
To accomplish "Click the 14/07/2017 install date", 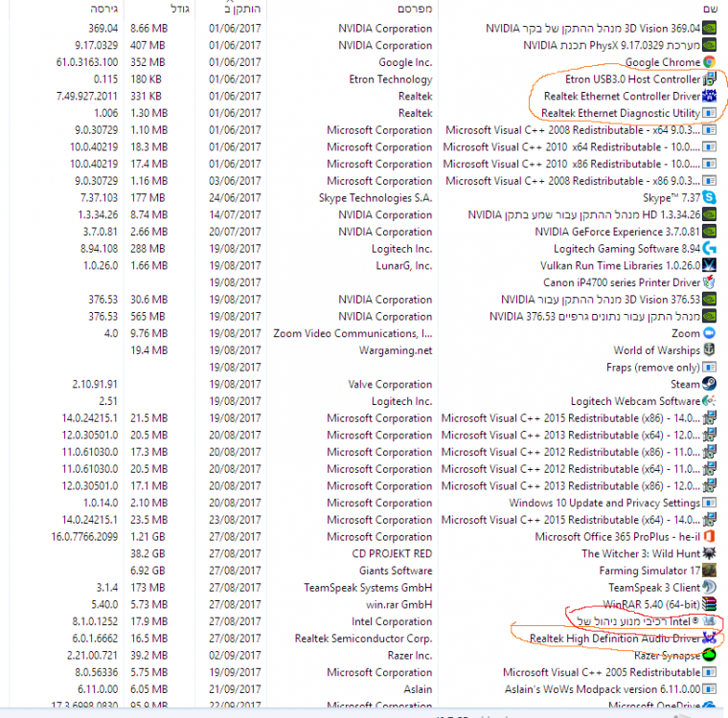I will click(x=235, y=214).
